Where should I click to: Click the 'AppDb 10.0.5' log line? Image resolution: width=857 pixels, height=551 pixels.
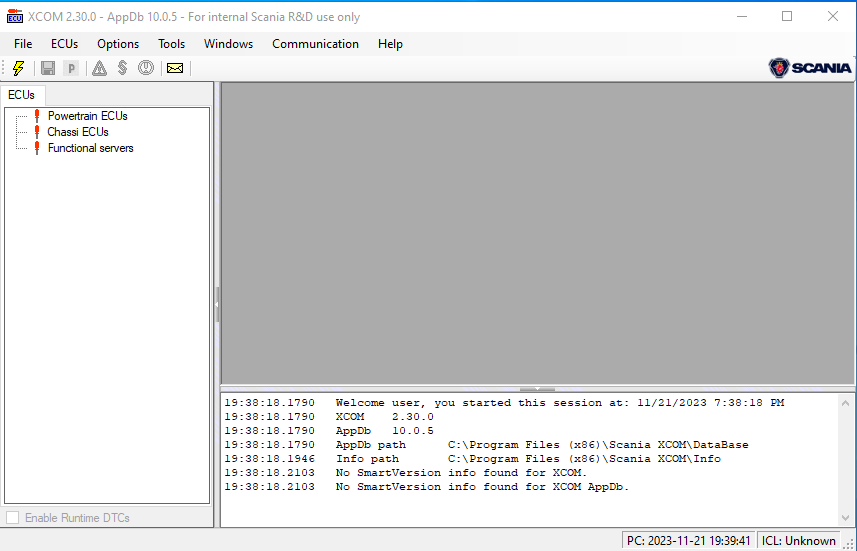[x=329, y=431]
